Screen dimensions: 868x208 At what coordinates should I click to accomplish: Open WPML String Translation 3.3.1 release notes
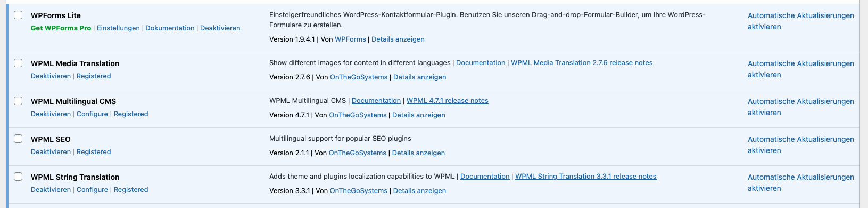pyautogui.click(x=585, y=176)
